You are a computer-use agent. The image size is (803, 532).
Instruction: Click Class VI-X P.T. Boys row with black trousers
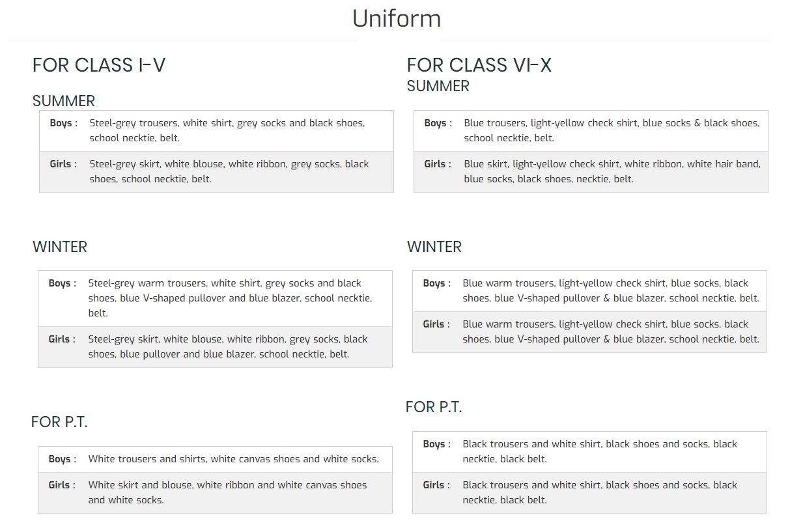(x=589, y=452)
